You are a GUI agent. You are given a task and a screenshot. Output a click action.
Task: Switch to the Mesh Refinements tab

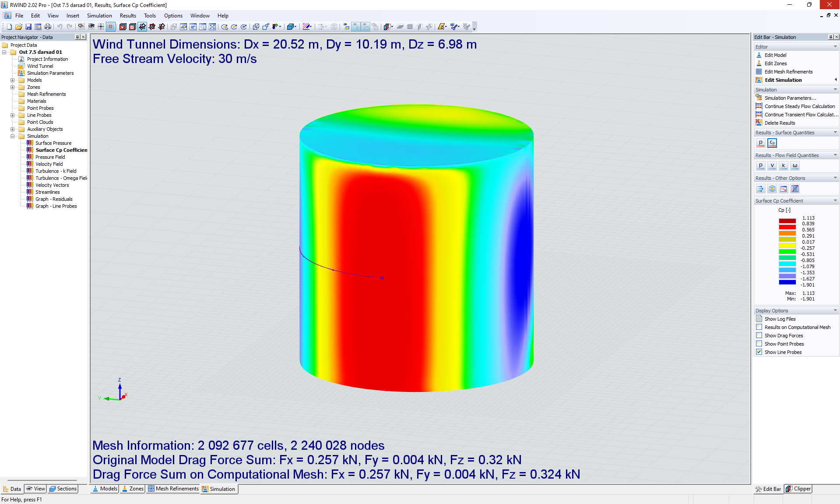click(173, 489)
